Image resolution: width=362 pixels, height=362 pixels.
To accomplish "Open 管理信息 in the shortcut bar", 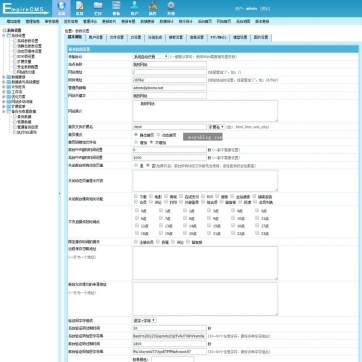I will pyautogui.click(x=33, y=21).
